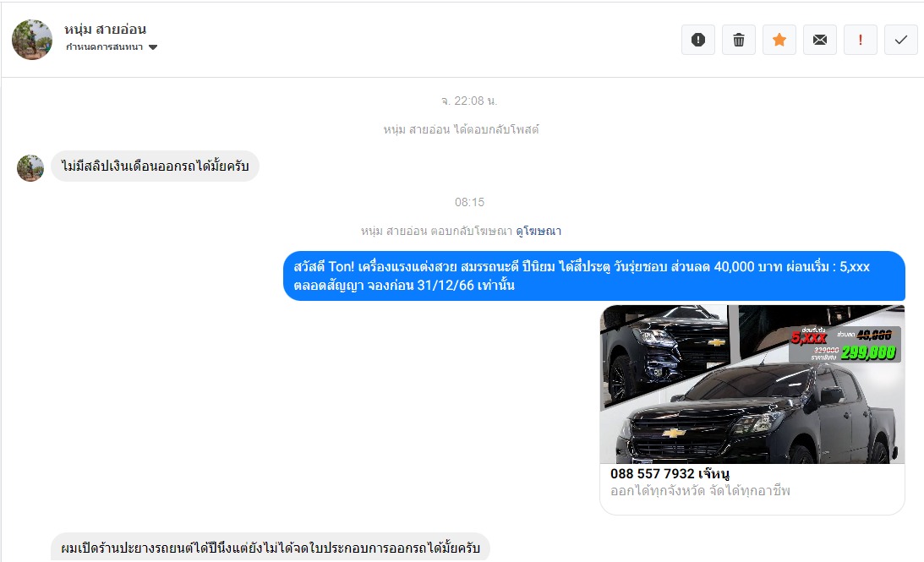Select the message about ร้านปะยางรถยนต์
The height and width of the screenshot is (562, 924).
(x=271, y=548)
